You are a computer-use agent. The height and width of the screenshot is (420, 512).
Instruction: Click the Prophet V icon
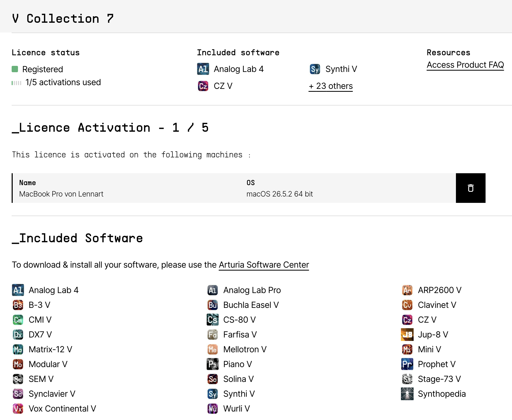point(407,364)
